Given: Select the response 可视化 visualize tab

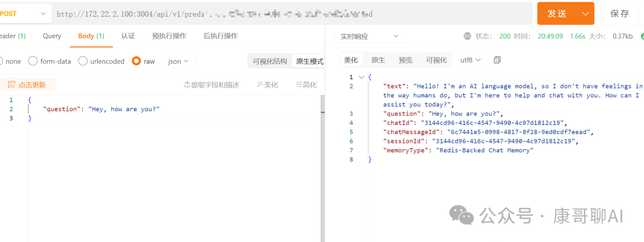Looking at the screenshot, I should pos(436,60).
